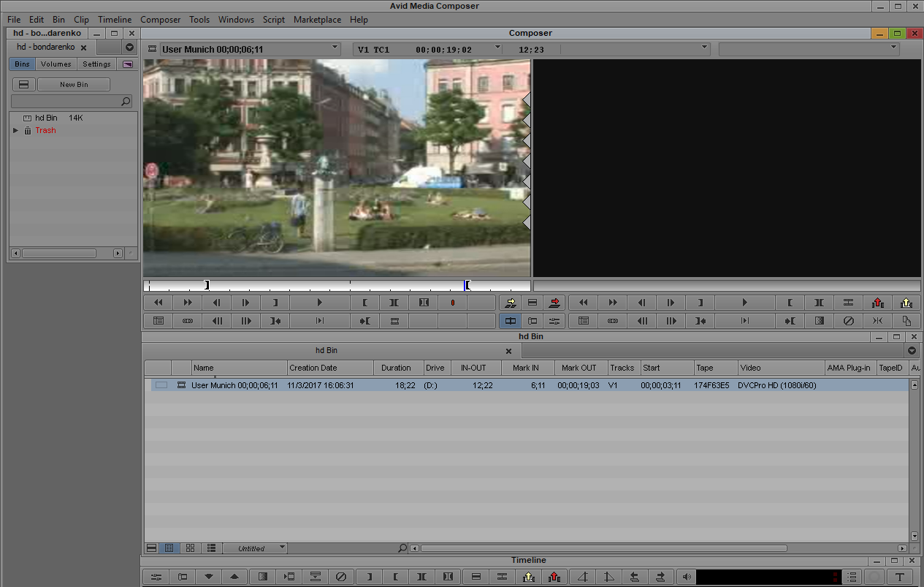Click the project window horizontal scrollbar

[x=59, y=253]
